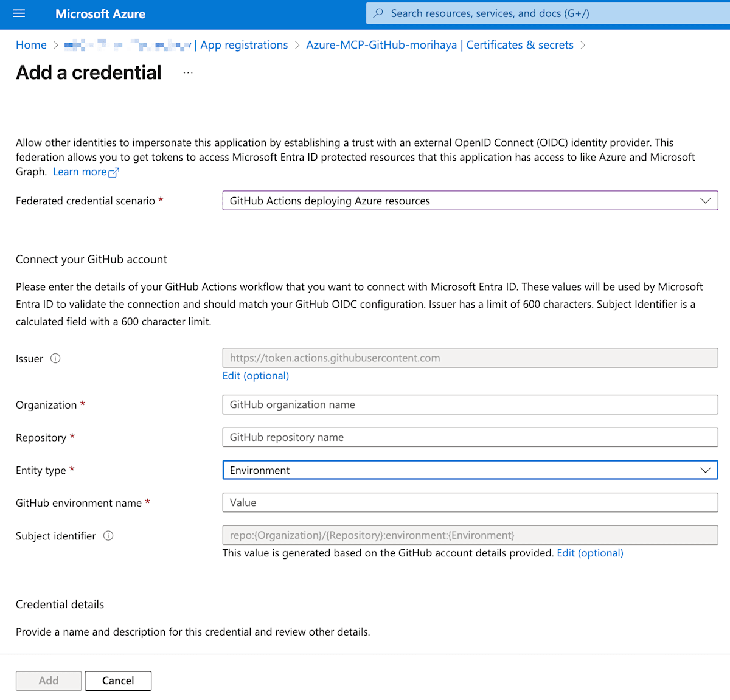Open the Federated credential scenario dropdown
This screenshot has width=730, height=700.
click(470, 201)
